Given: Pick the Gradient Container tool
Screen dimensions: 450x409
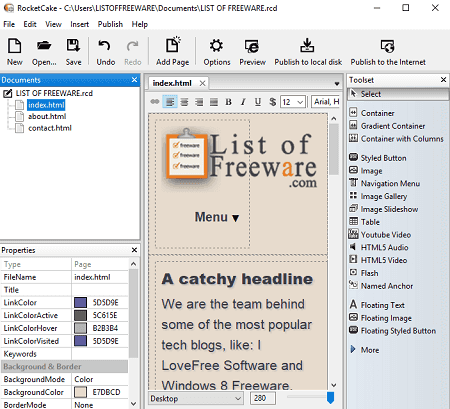Looking at the screenshot, I should tap(387, 126).
